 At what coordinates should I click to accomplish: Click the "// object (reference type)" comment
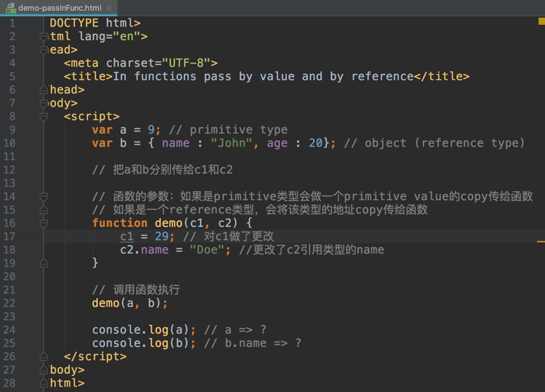[x=434, y=143]
